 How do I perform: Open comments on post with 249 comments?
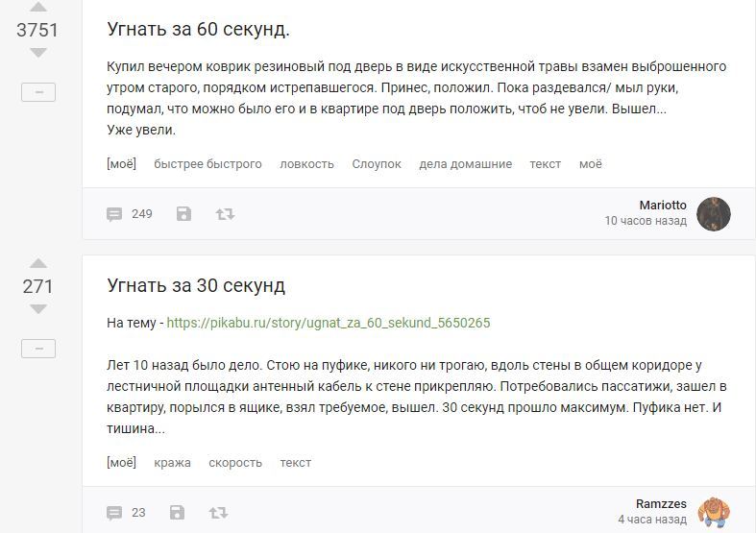click(x=130, y=214)
